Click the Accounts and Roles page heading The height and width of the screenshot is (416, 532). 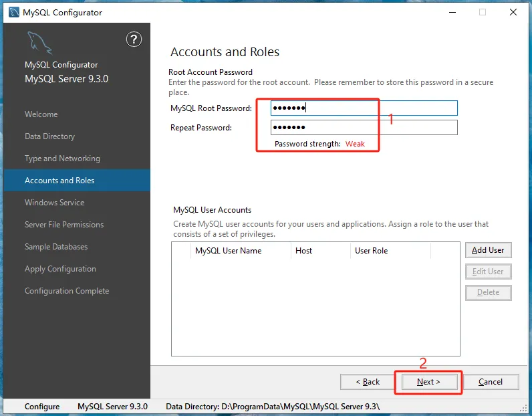(x=225, y=52)
